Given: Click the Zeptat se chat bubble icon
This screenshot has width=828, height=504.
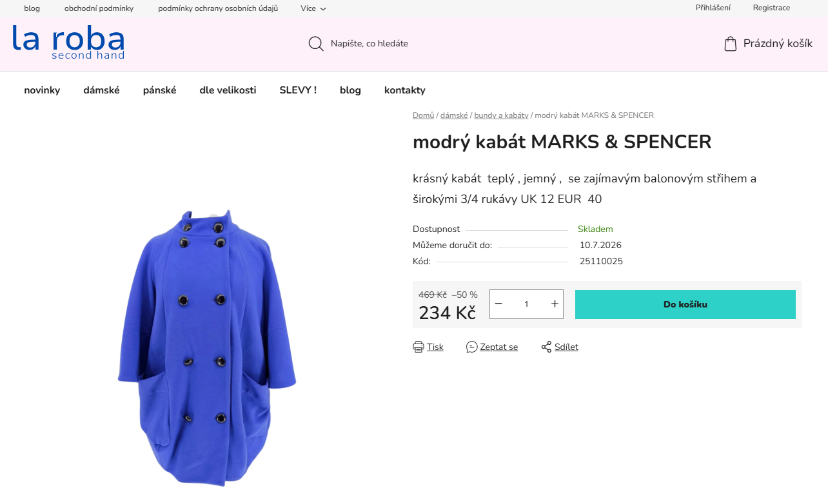Looking at the screenshot, I should (x=472, y=347).
